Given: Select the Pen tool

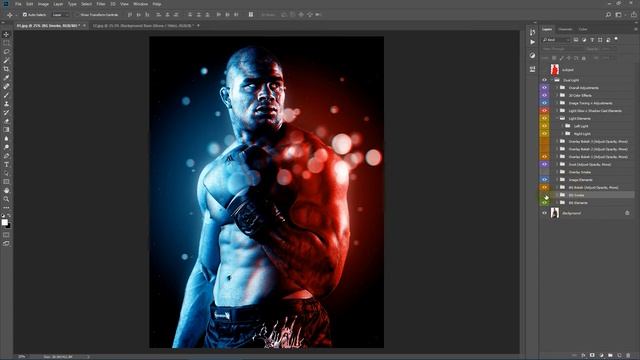Looking at the screenshot, I should coord(6,156).
